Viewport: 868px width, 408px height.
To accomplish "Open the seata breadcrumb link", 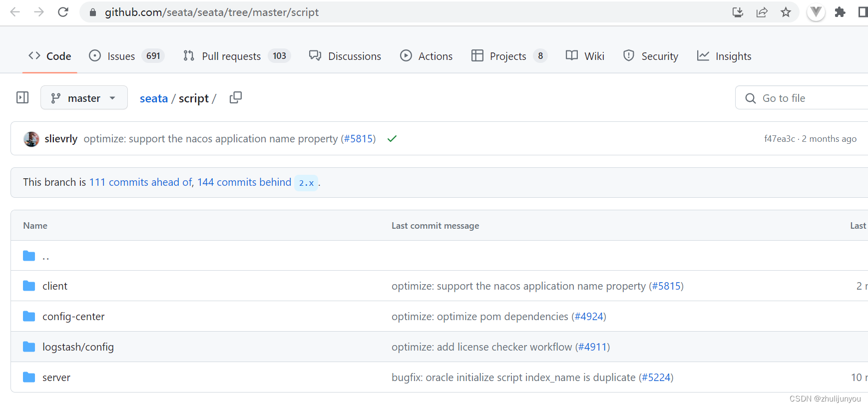I will pyautogui.click(x=153, y=98).
